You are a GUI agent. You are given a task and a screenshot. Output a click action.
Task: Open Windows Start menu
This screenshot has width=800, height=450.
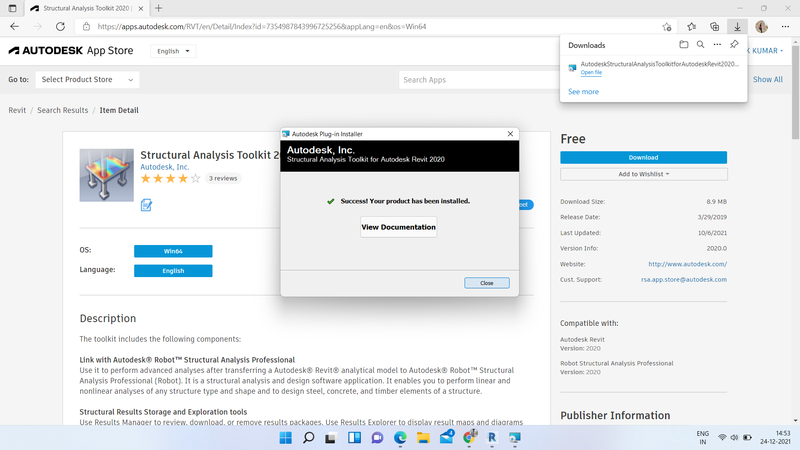tap(286, 438)
